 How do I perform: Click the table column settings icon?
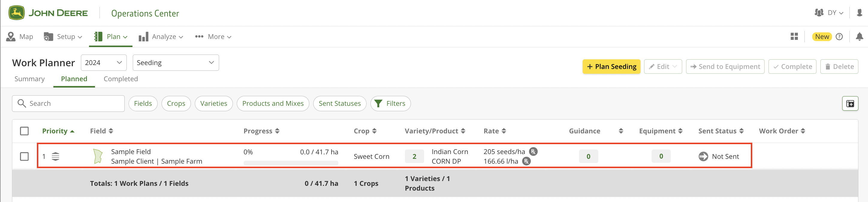click(x=850, y=103)
